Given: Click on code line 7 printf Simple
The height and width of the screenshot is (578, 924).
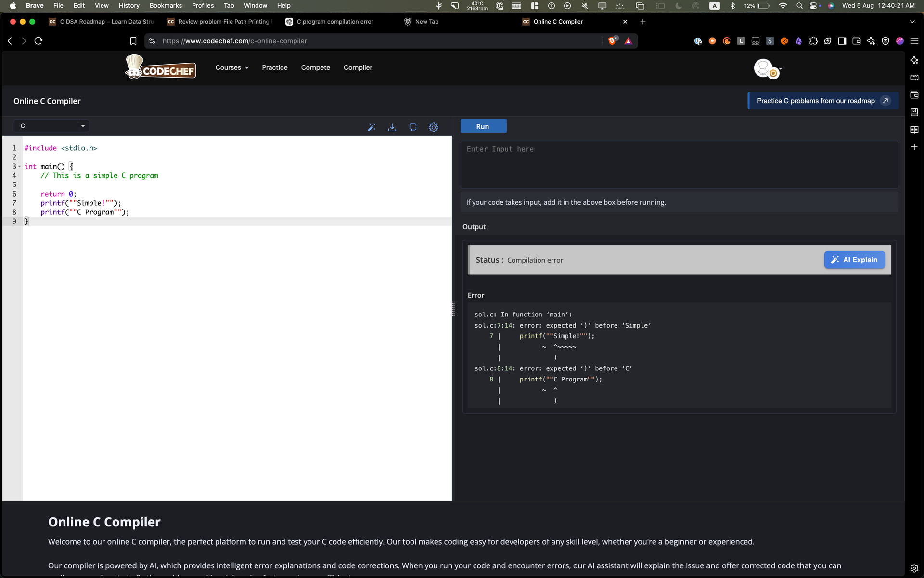Looking at the screenshot, I should (x=81, y=203).
